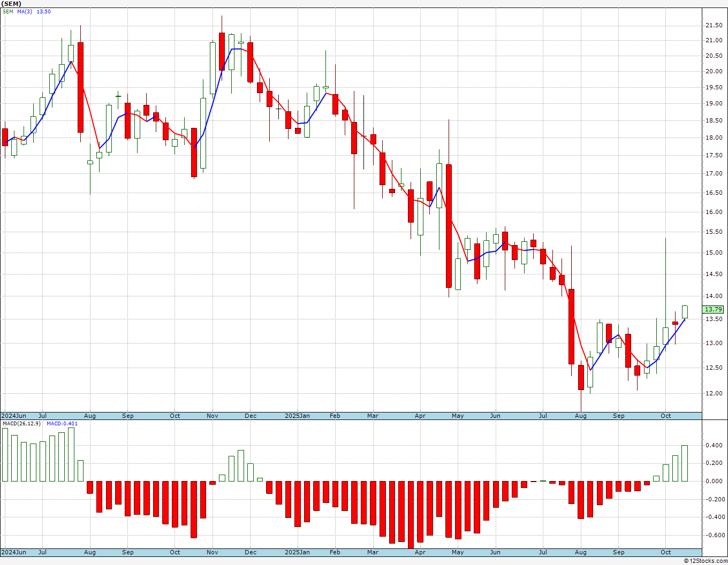Click 2025Jan on the MACD panel time axis

pos(297,552)
